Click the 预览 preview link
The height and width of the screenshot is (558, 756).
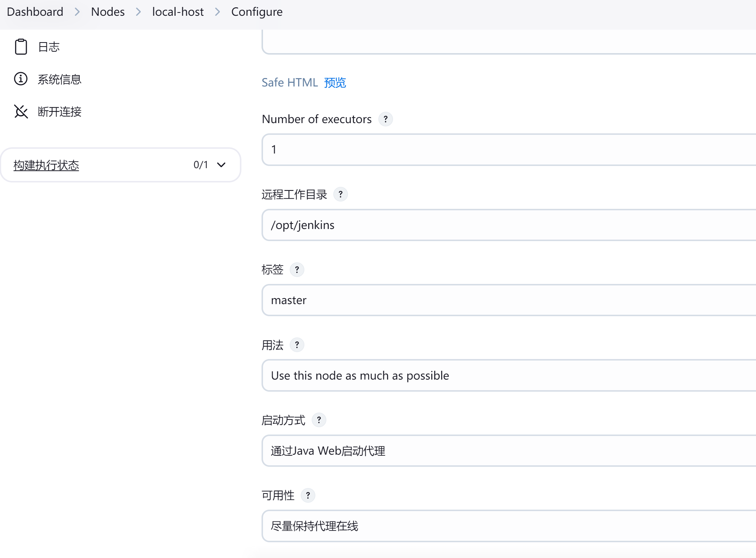pyautogui.click(x=335, y=82)
